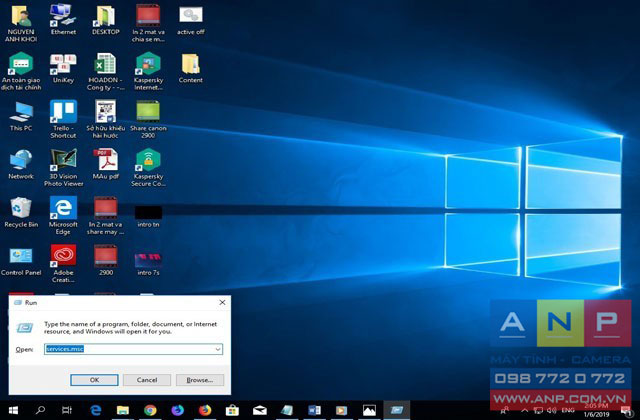The image size is (640, 420).
Task: Click the Run taskbar button
Action: [x=396, y=410]
